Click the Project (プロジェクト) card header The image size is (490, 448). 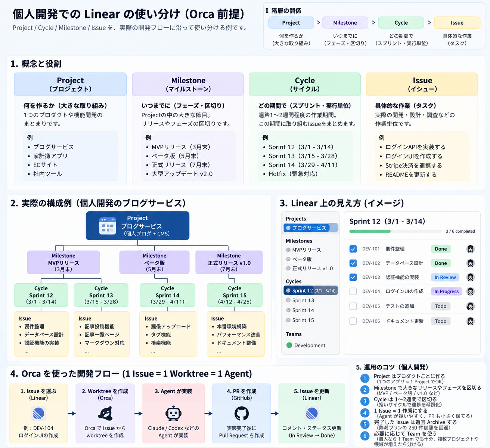click(70, 84)
